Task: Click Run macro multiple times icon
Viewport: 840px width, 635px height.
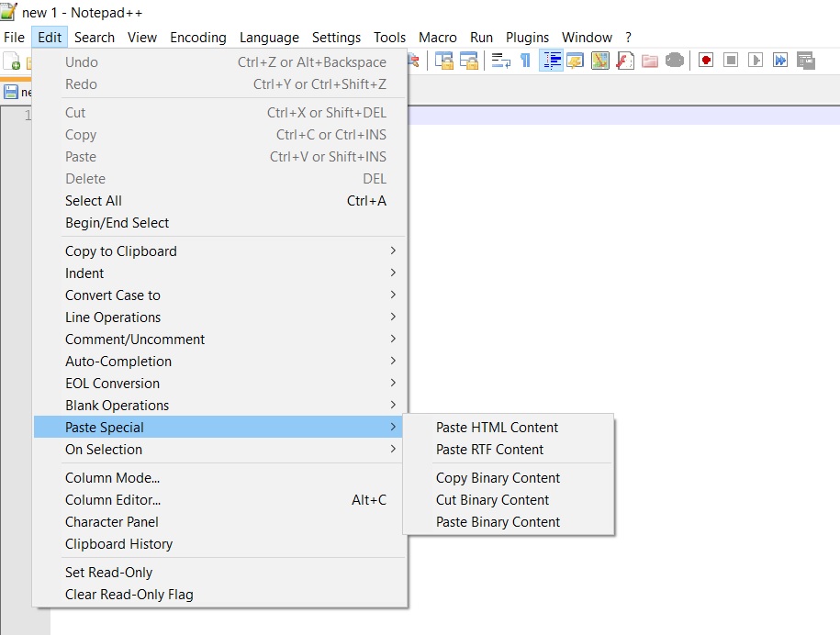Action: point(780,60)
